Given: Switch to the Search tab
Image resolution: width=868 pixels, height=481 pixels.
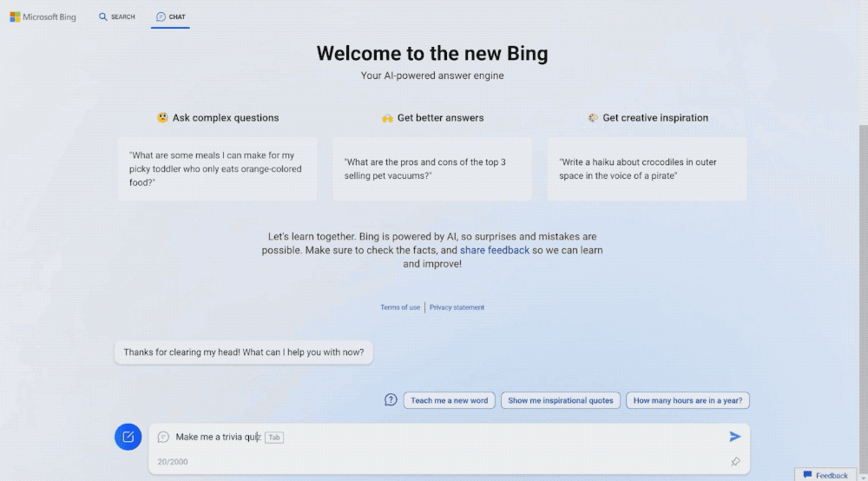Looking at the screenshot, I should (117, 16).
